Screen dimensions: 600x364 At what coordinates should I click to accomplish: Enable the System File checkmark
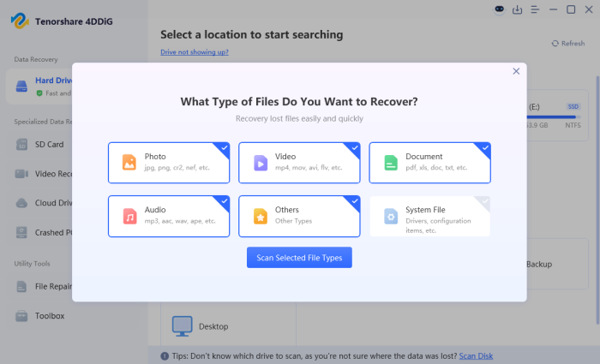485,201
